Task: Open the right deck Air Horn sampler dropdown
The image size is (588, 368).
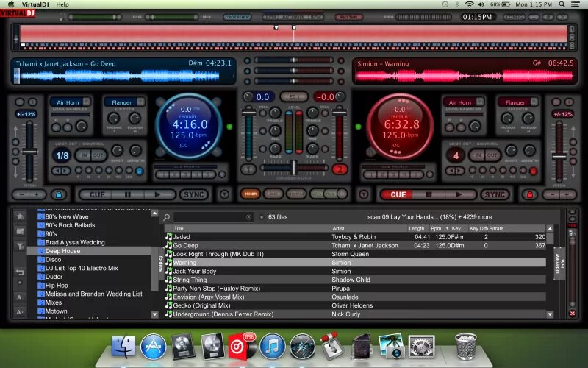Action: [480, 102]
